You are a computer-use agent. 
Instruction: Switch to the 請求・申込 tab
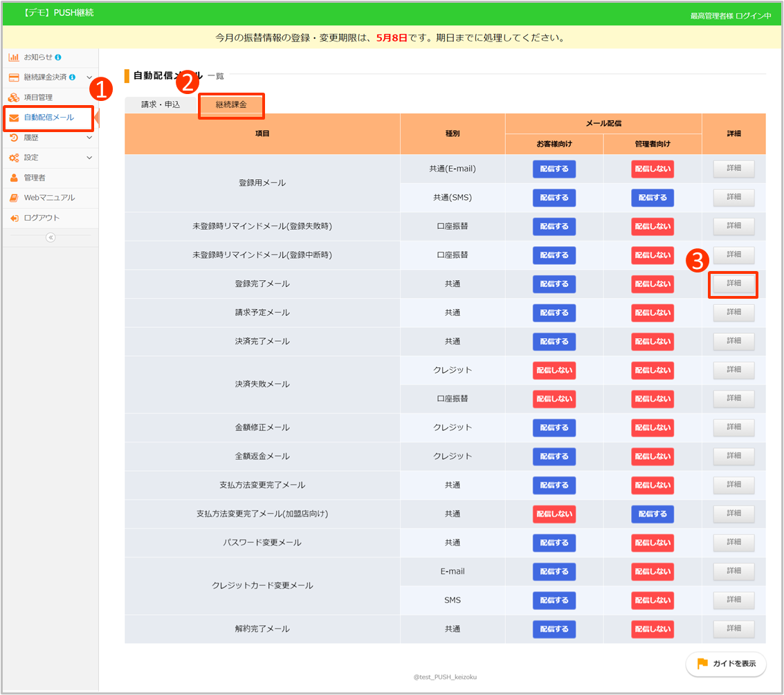(161, 104)
